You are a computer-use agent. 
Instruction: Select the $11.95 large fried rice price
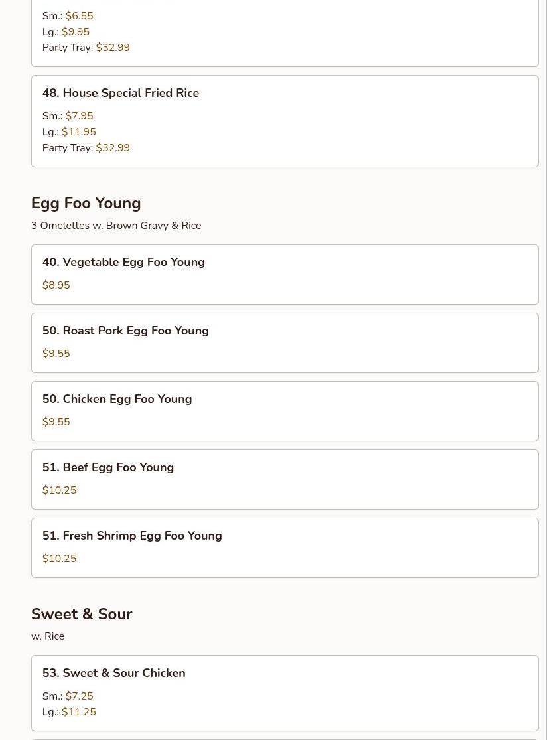78,132
